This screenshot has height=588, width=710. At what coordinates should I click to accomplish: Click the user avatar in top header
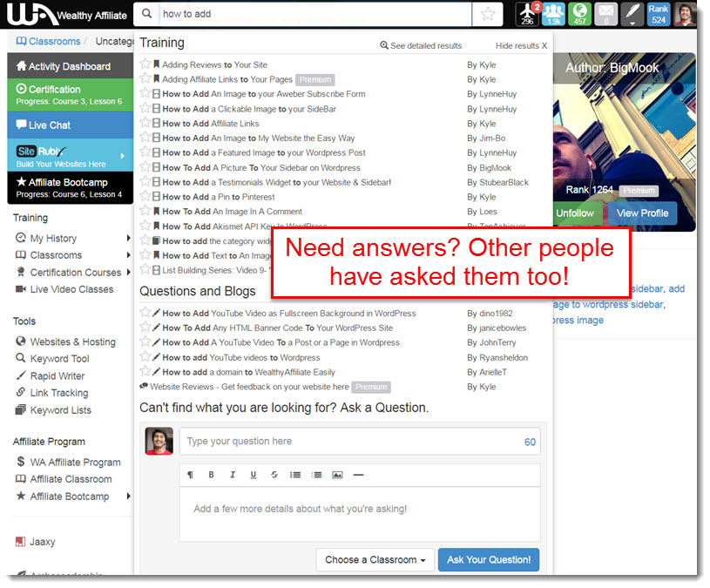click(x=685, y=14)
